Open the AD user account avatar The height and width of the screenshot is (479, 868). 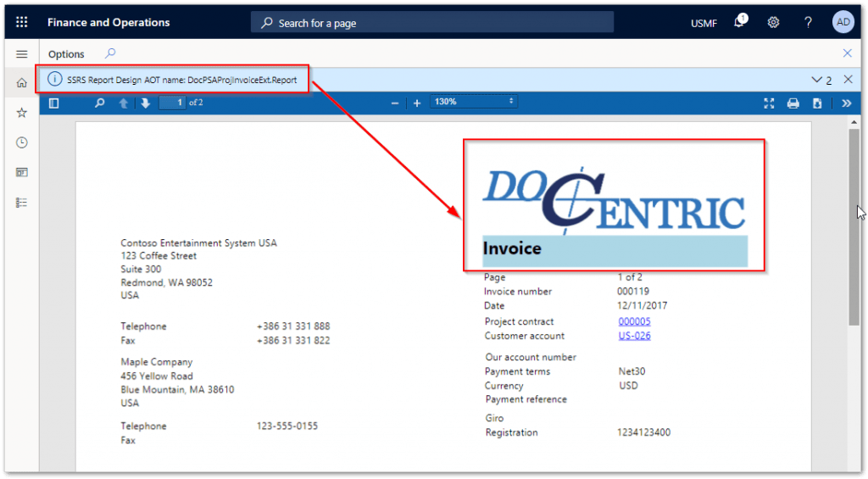[x=843, y=22]
